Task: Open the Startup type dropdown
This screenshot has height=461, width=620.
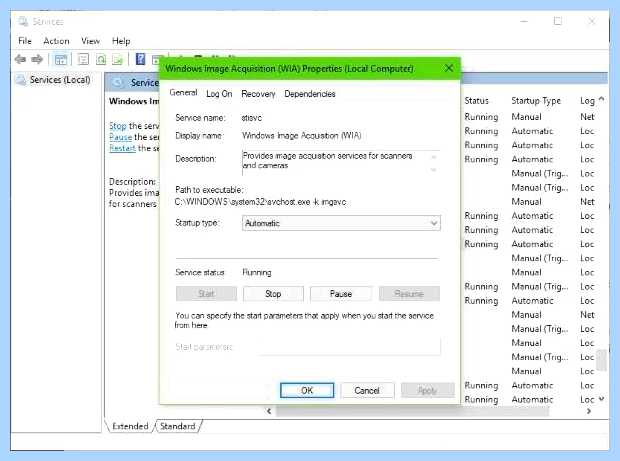Action: pyautogui.click(x=341, y=223)
